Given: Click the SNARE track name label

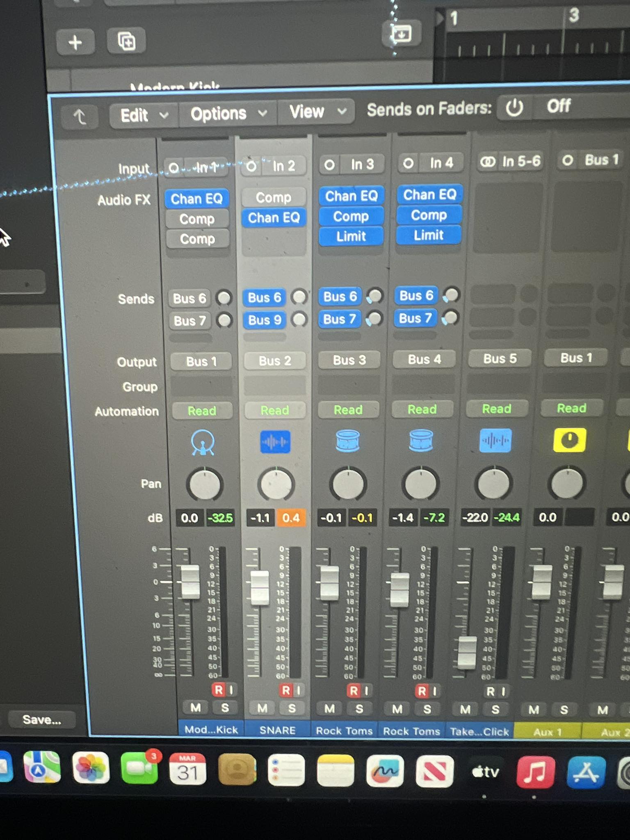Looking at the screenshot, I should pyautogui.click(x=277, y=730).
